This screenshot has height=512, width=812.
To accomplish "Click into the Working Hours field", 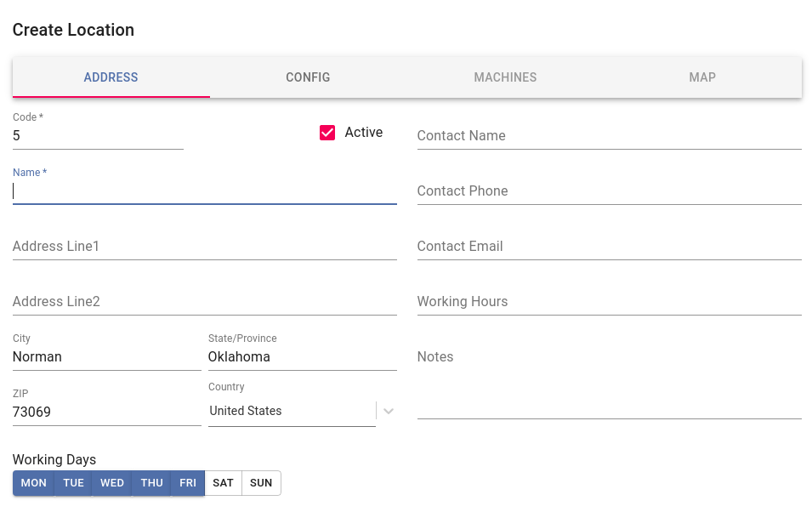I will point(608,301).
